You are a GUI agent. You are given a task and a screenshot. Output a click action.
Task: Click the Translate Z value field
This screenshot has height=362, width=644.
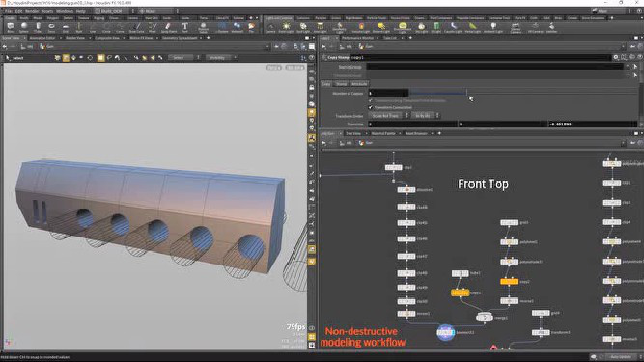593,124
